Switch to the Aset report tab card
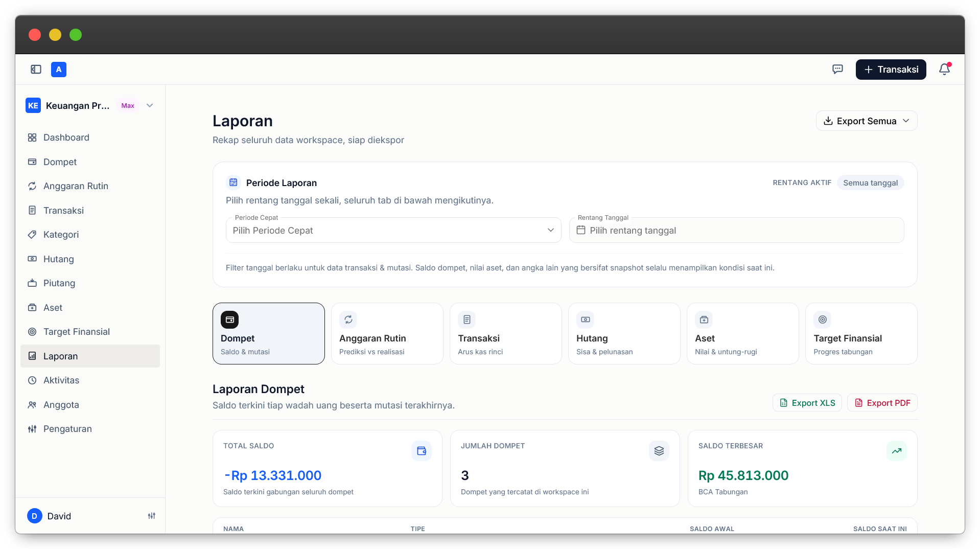 point(743,333)
